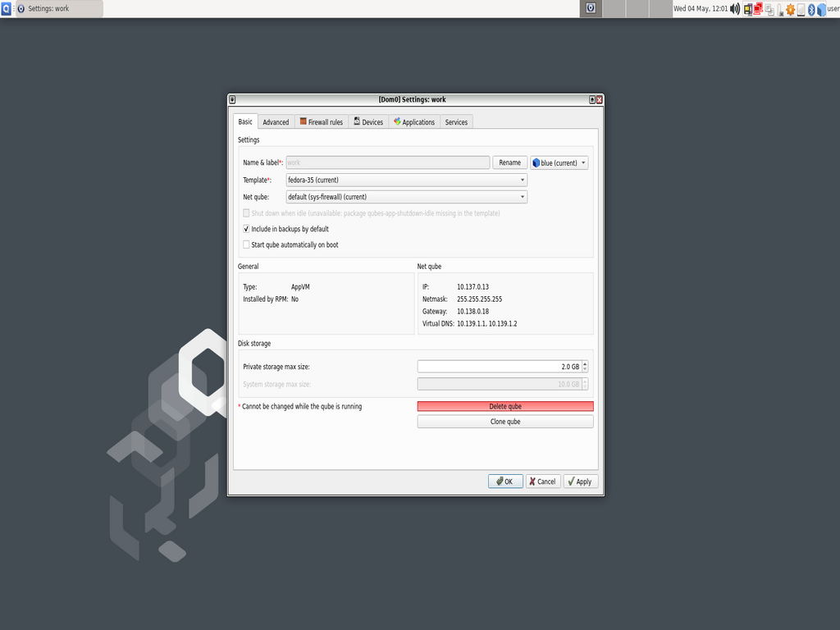840x630 pixels.
Task: Click the Cancel button
Action: (x=543, y=482)
